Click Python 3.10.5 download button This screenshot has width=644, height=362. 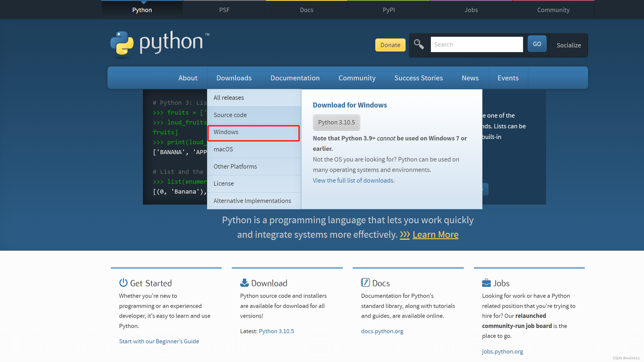pos(336,122)
